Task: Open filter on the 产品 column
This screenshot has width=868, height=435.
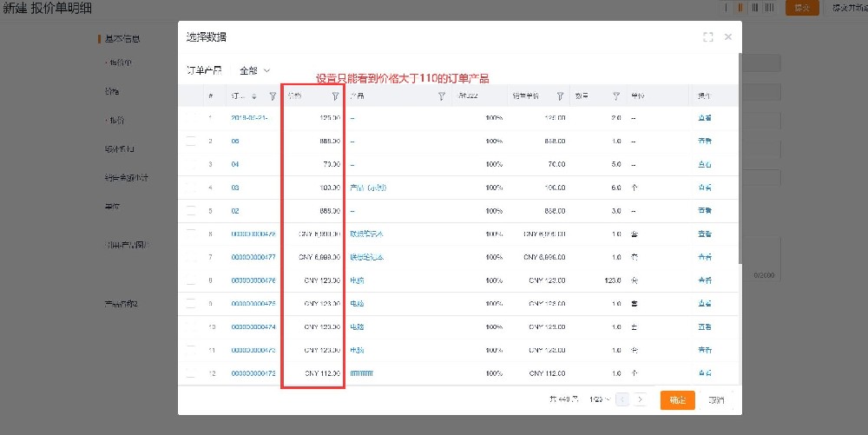Action: click(x=441, y=96)
